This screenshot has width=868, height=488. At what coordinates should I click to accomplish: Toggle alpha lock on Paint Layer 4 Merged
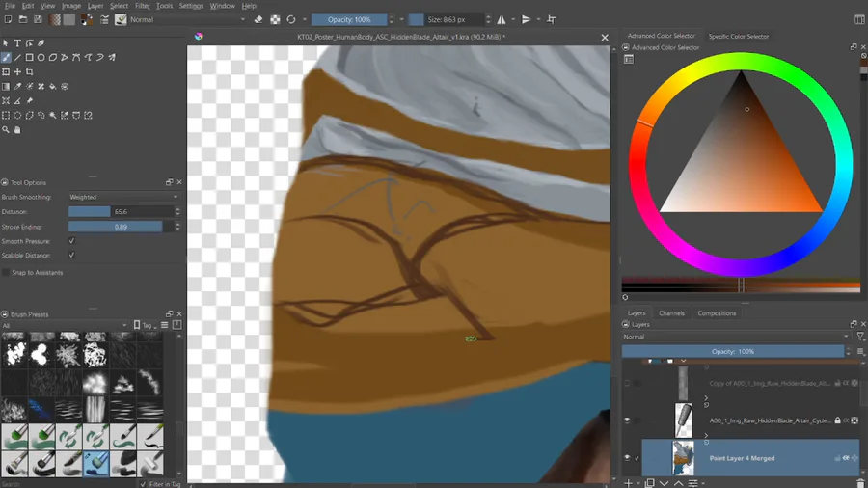846,458
